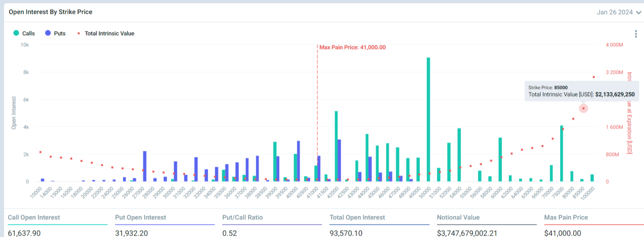Open the Jan 26 2024 expiry dropdown

tap(619, 12)
